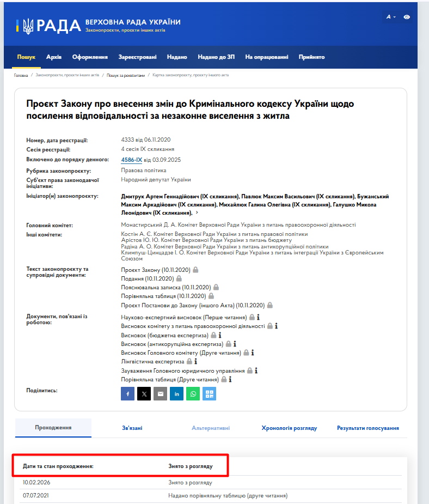Open the 4586-IX resolution link
The width and height of the screenshot is (429, 504).
pos(131,160)
